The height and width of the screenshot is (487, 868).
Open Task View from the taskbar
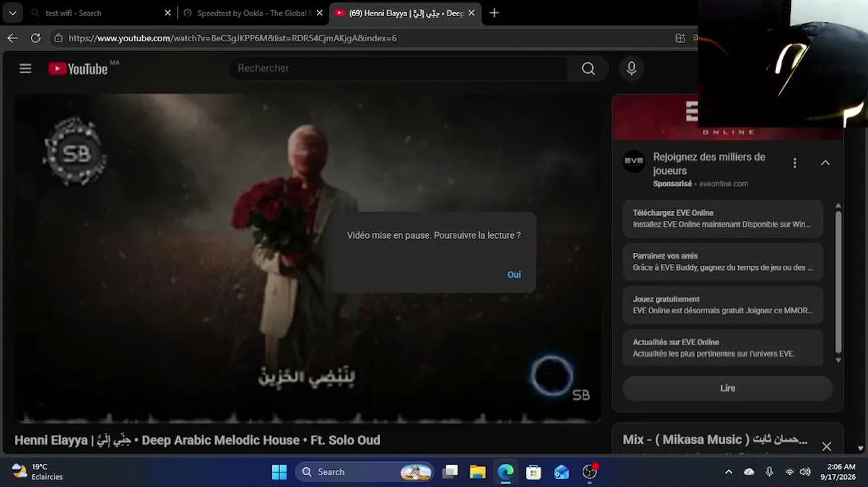point(450,471)
